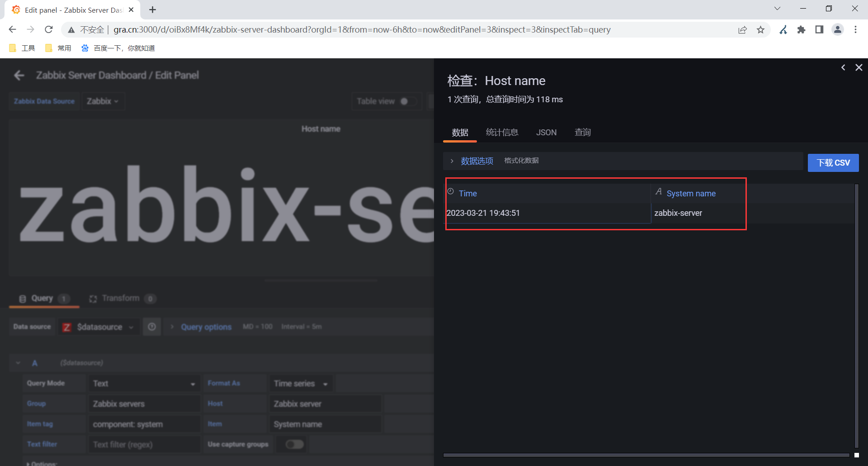
Task: Edit the Group field Zabbix servers
Action: [144, 404]
